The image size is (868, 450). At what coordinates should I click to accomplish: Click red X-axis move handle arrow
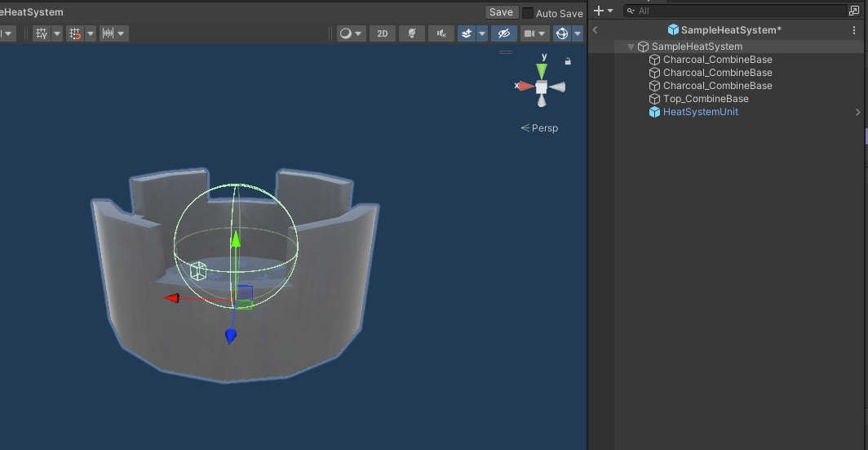click(x=172, y=298)
